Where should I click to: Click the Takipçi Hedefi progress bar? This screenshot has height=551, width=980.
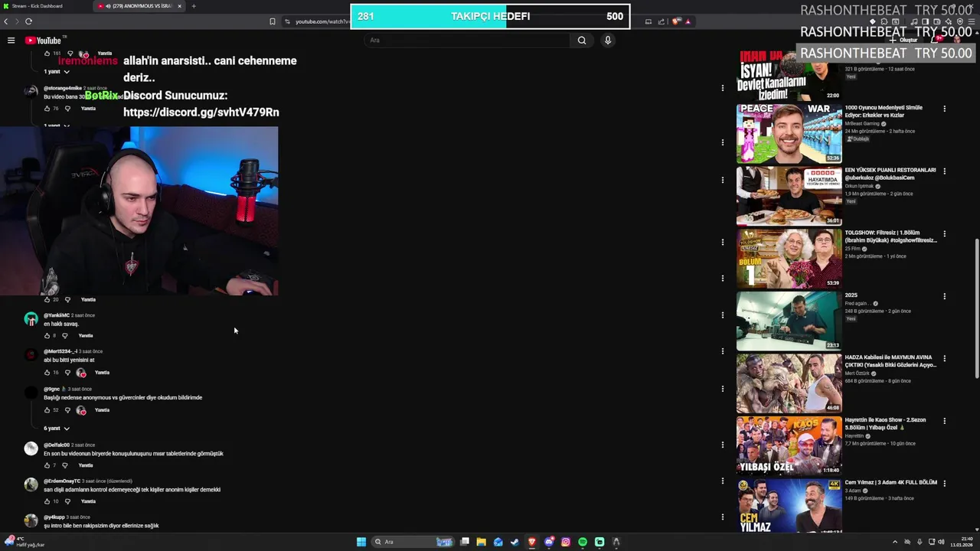pos(490,16)
